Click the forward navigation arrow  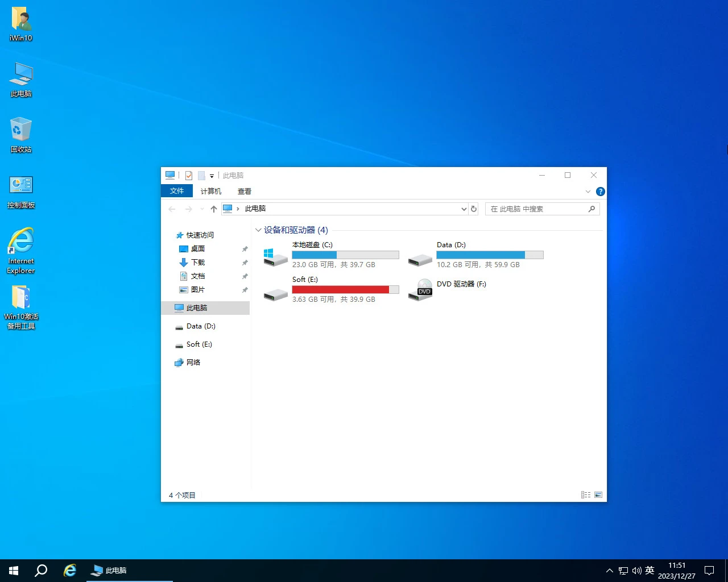pos(188,209)
